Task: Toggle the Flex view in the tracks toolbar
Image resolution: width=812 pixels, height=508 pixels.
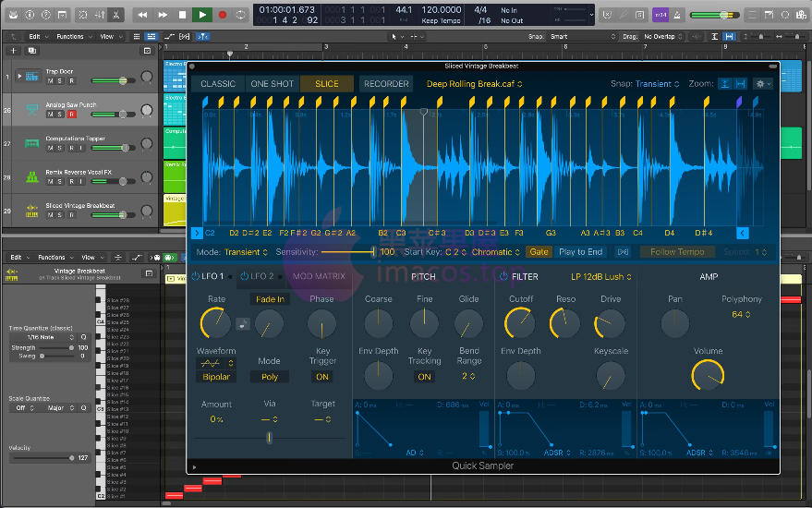Action: (185, 37)
